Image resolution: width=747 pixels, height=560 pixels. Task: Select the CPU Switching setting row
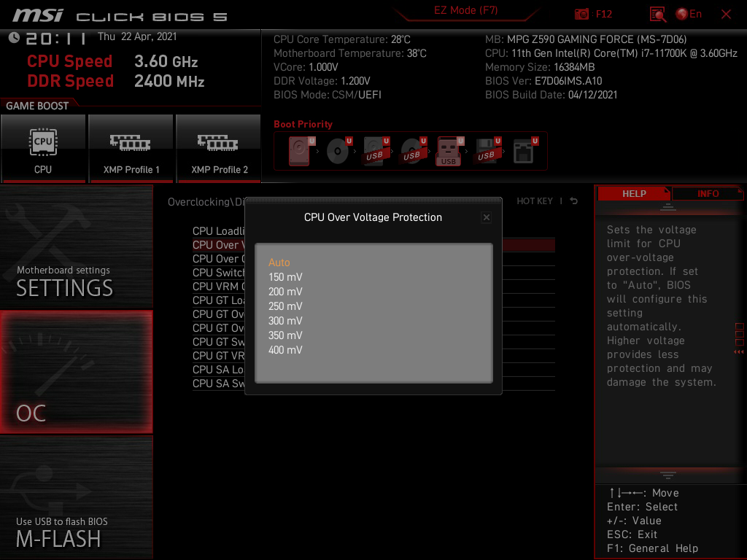(373, 273)
